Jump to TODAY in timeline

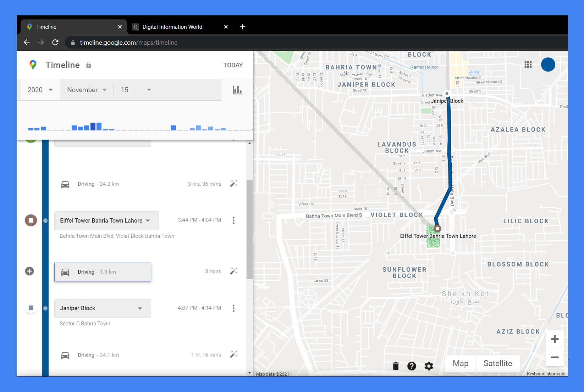coord(233,65)
